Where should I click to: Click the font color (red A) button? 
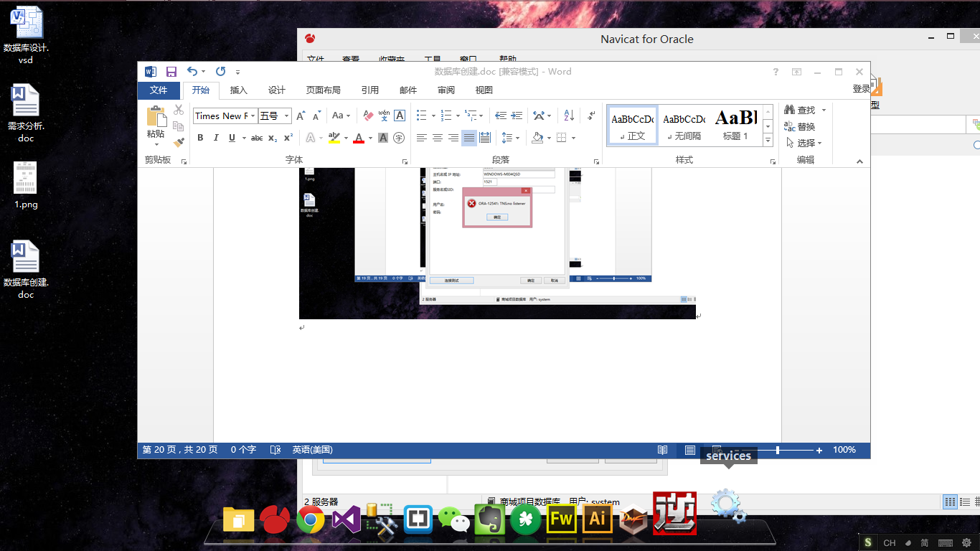click(359, 138)
